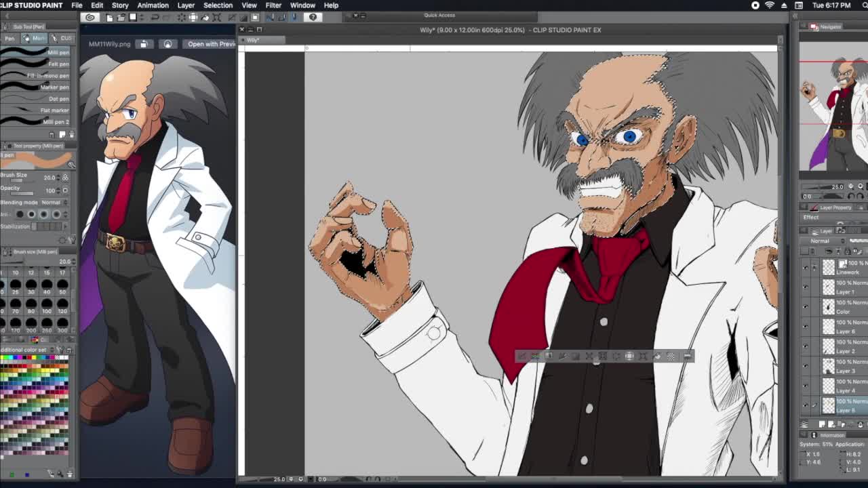
Task: Toggle visibility of the Color layer
Action: tap(806, 307)
